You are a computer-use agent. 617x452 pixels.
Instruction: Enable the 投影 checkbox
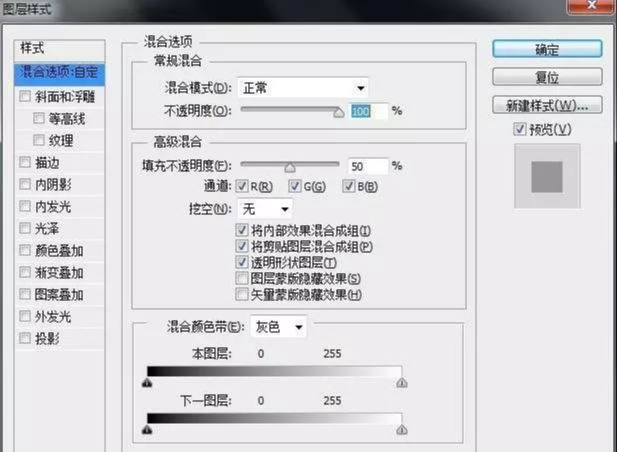coord(25,338)
